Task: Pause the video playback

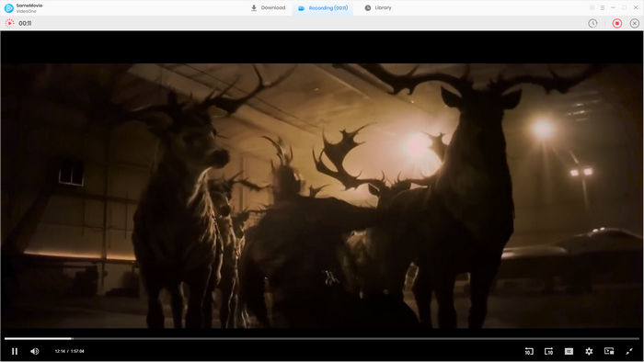Action: pos(15,351)
